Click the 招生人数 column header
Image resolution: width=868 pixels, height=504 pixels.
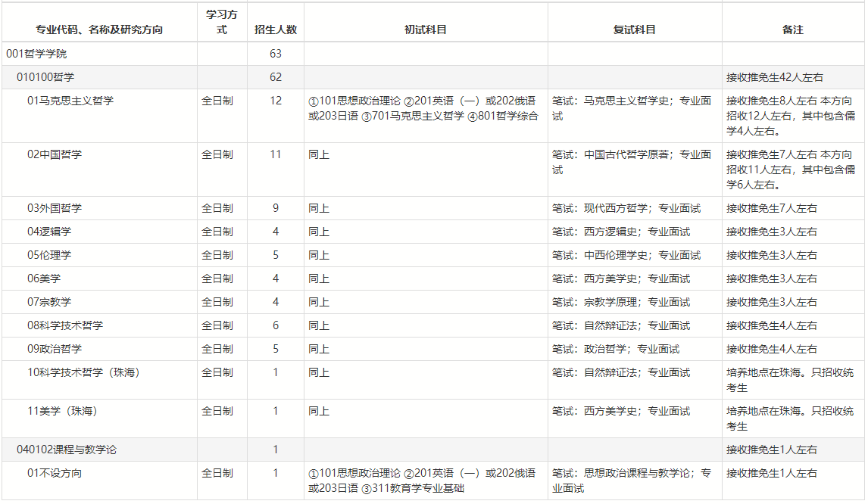click(276, 30)
